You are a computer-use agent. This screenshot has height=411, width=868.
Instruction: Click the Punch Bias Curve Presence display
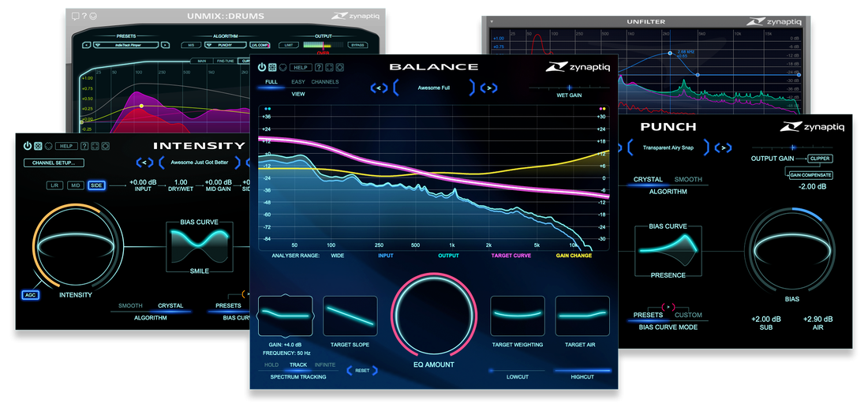click(x=668, y=251)
